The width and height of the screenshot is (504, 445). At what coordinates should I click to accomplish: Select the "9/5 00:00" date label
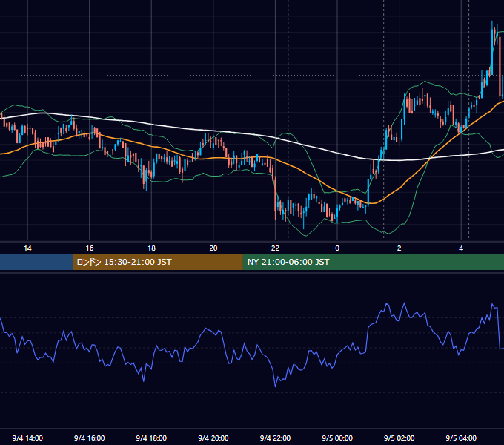337,438
